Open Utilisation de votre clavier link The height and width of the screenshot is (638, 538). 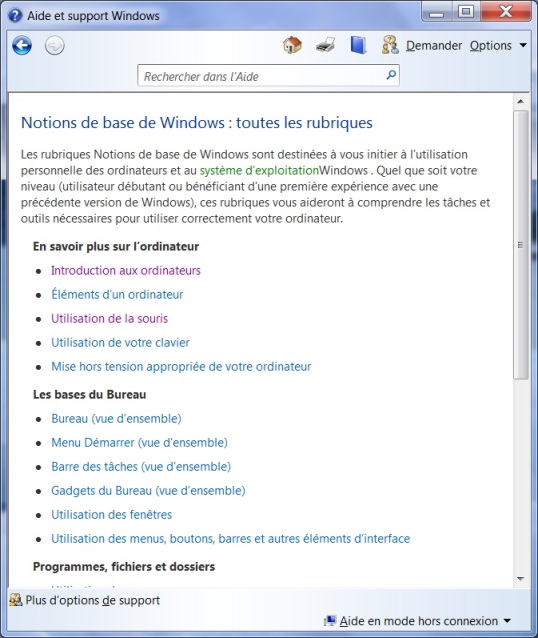tap(120, 343)
